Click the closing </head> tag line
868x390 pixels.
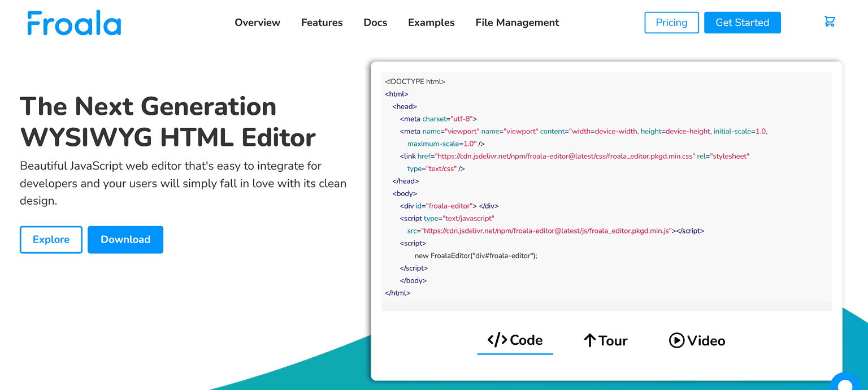406,181
